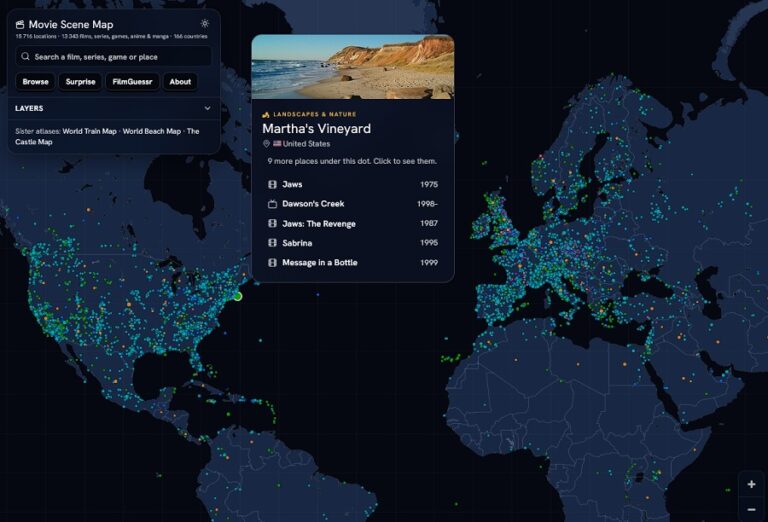Click the Landscapes & Nature category icon
This screenshot has width=768, height=522.
click(266, 115)
